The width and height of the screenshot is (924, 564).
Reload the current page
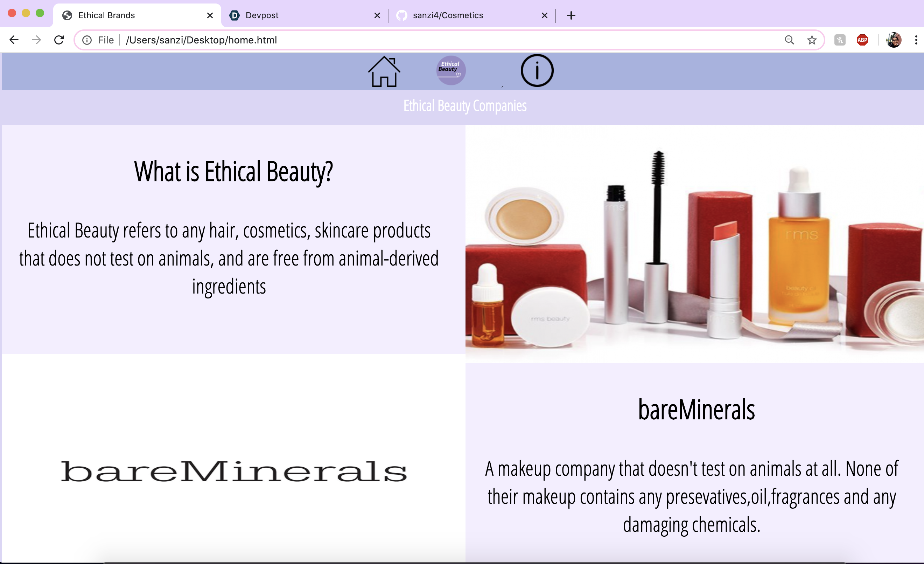59,40
